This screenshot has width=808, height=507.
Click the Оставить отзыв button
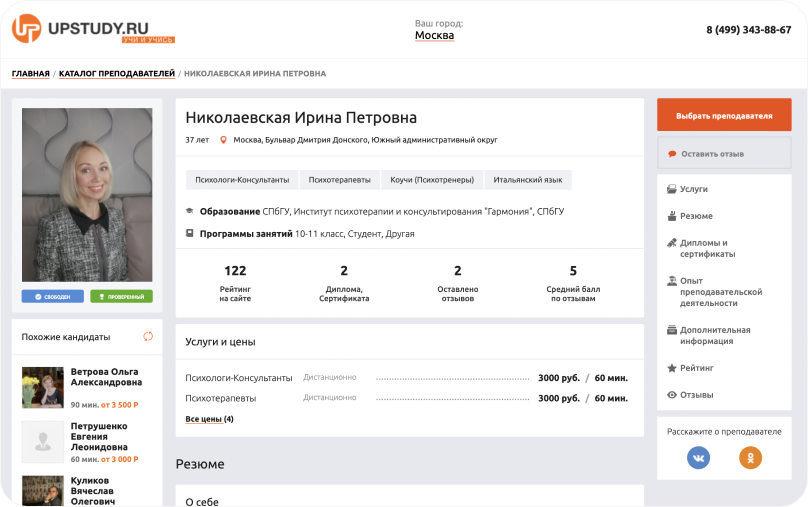pos(724,153)
